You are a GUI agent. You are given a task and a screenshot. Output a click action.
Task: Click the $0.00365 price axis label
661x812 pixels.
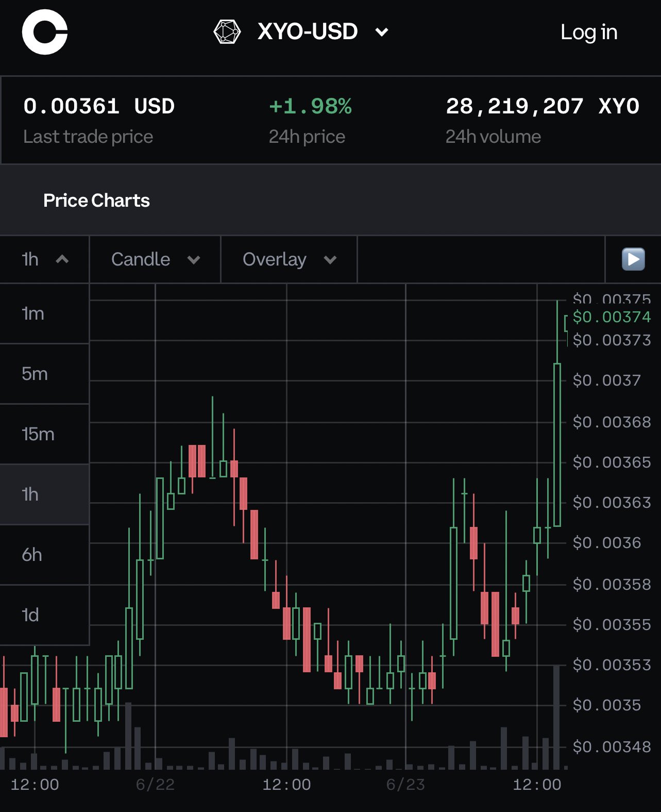[x=612, y=462]
